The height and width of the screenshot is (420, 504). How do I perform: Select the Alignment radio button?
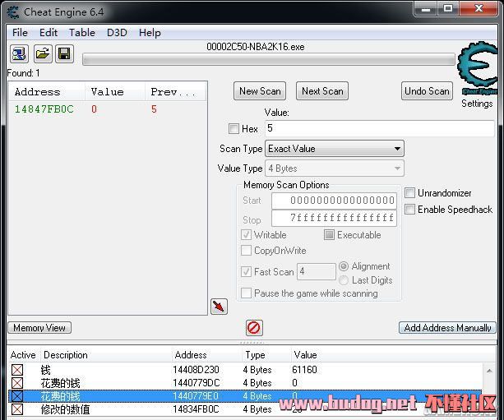(x=344, y=266)
